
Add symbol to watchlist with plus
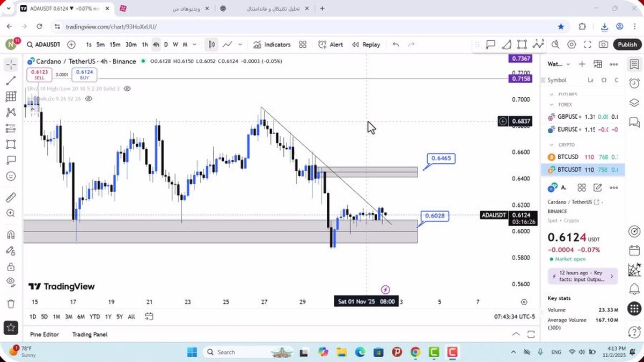582,64
